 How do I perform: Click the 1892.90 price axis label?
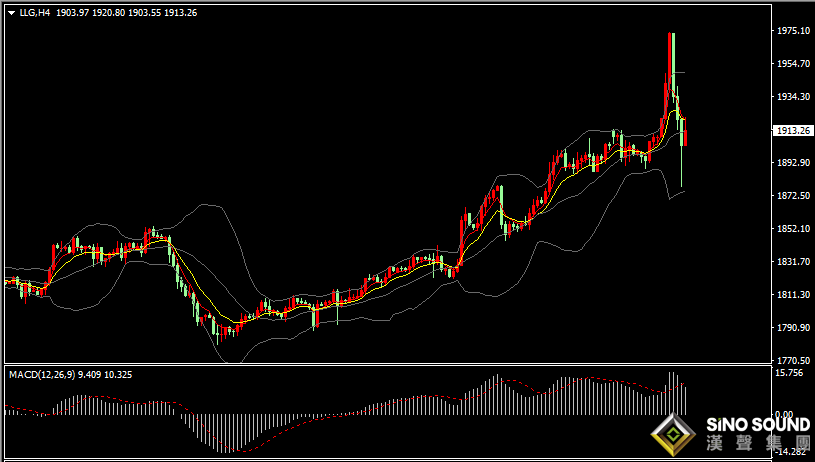pyautogui.click(x=791, y=163)
